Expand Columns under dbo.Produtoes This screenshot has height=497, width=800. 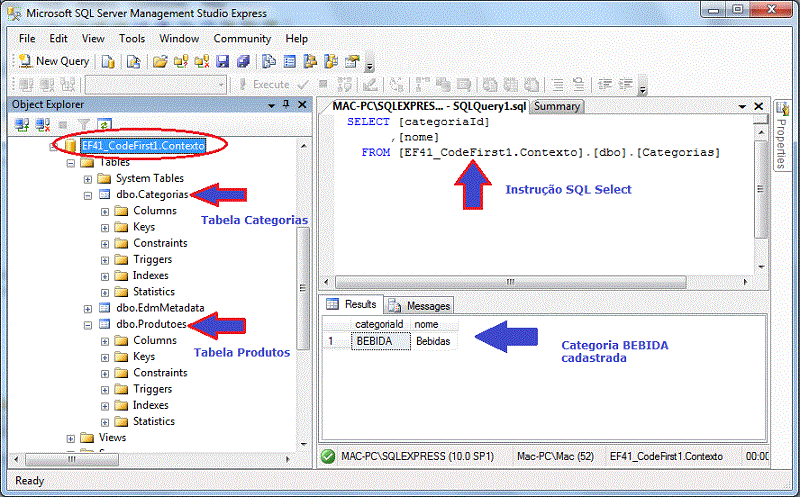pyautogui.click(x=105, y=341)
